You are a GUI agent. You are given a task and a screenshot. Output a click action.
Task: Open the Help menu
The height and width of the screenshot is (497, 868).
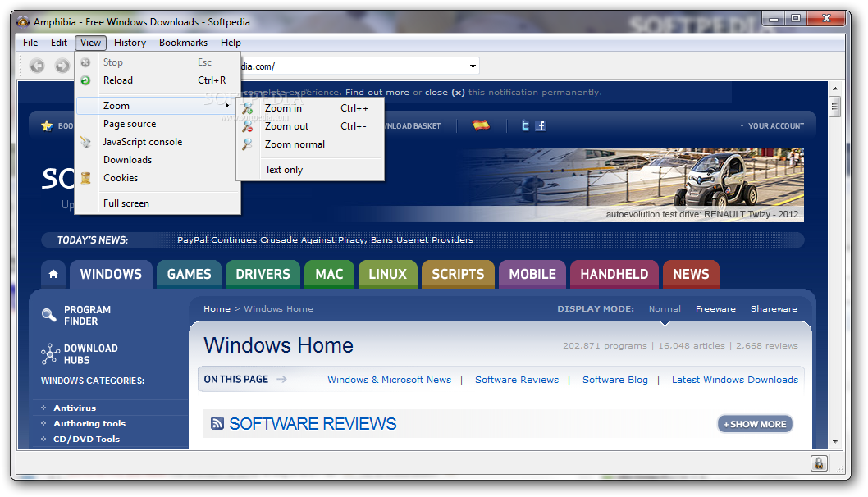tap(231, 43)
